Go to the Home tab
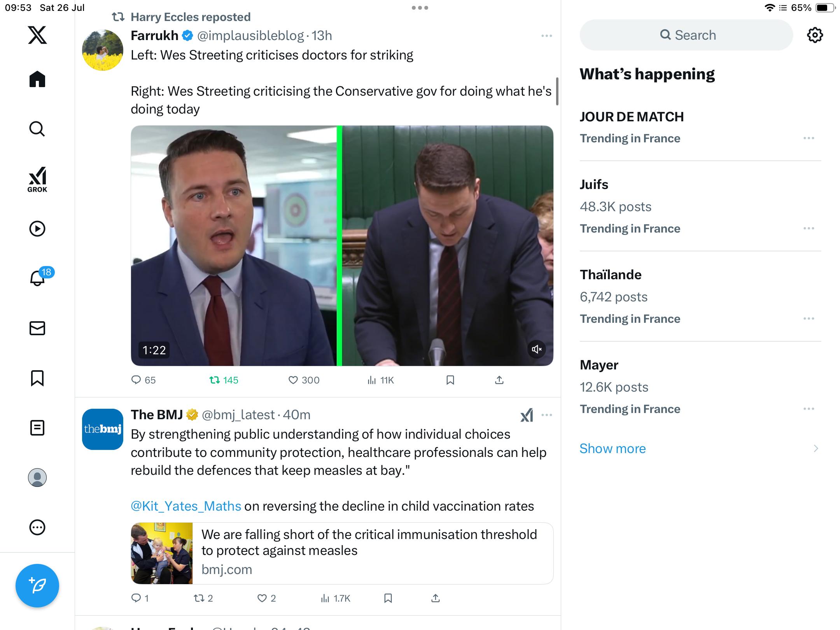840x630 pixels. pos(37,79)
